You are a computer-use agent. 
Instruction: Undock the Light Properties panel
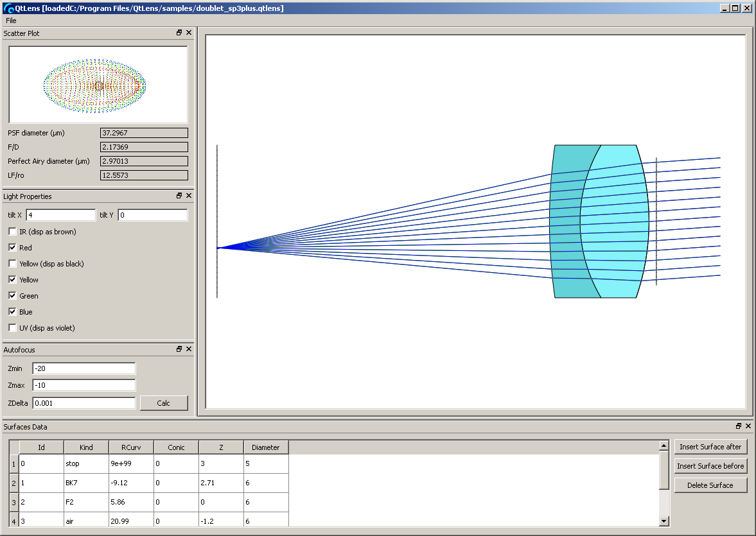coord(180,196)
